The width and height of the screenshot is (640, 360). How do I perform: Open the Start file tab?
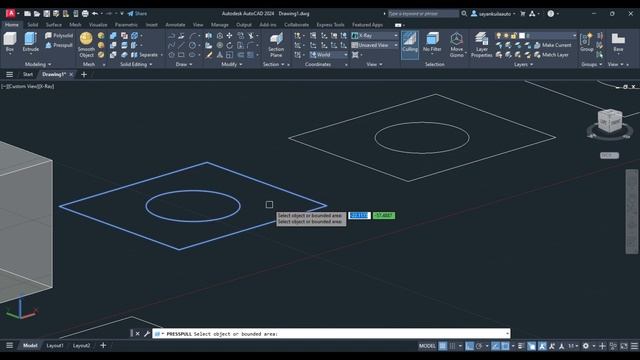click(28, 74)
